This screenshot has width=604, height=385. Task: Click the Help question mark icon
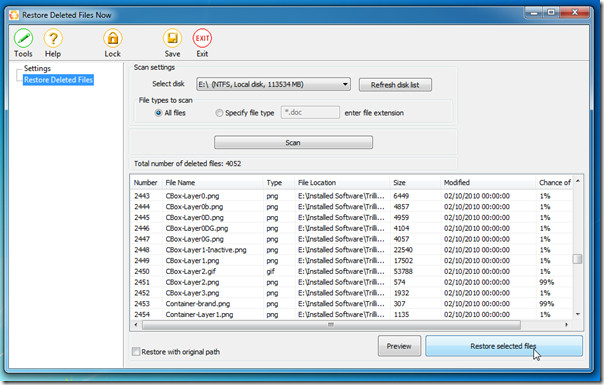pyautogui.click(x=53, y=38)
